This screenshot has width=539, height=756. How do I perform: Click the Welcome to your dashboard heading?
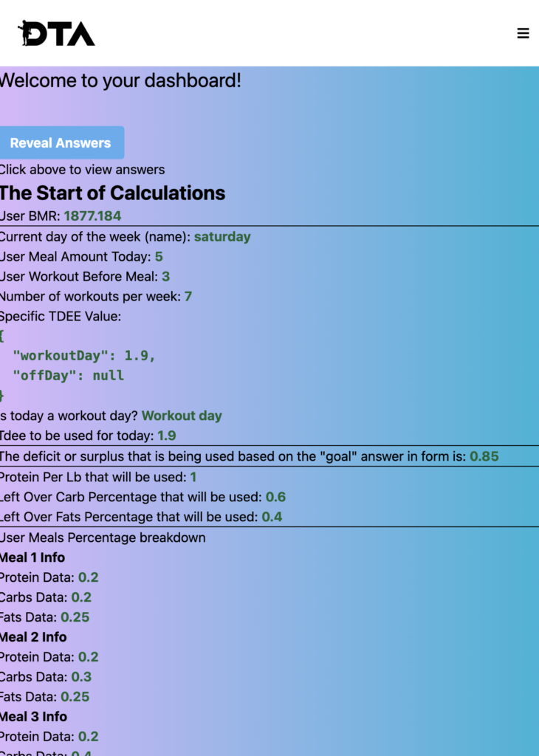(120, 80)
